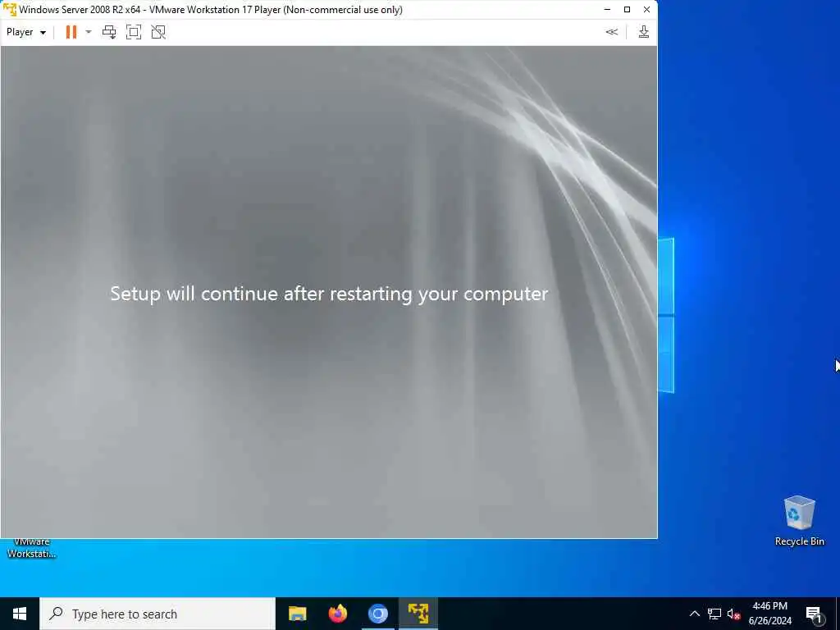Send Ctrl+Alt+Del to the VM
Image resolution: width=840 pixels, height=630 pixels.
pos(109,32)
